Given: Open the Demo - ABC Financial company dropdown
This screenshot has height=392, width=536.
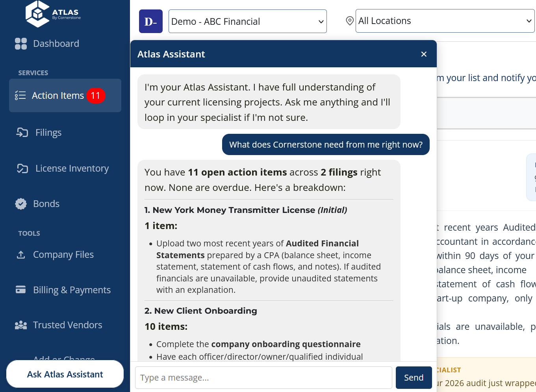Looking at the screenshot, I should (x=248, y=21).
